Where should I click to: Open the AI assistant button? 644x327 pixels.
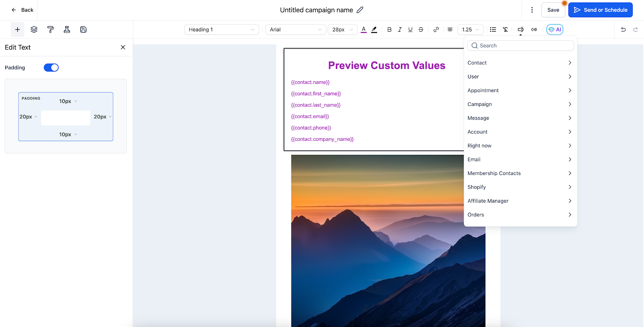(x=555, y=29)
